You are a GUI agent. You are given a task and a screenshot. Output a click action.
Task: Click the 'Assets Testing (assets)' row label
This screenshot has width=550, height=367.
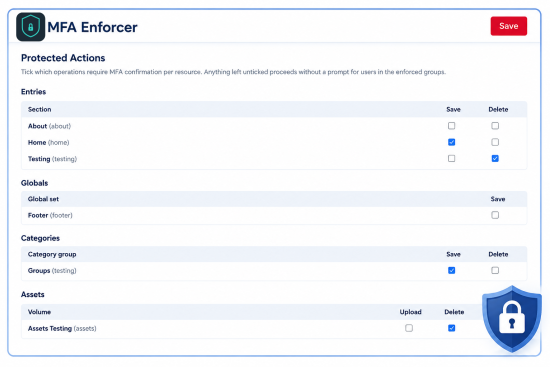pos(62,329)
